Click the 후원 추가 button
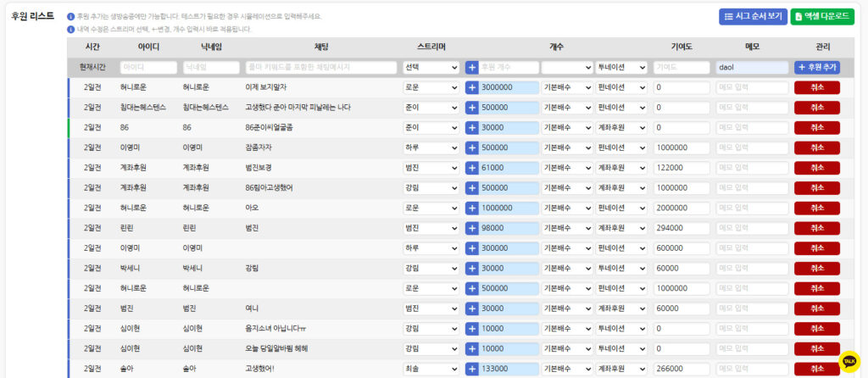 click(x=816, y=68)
